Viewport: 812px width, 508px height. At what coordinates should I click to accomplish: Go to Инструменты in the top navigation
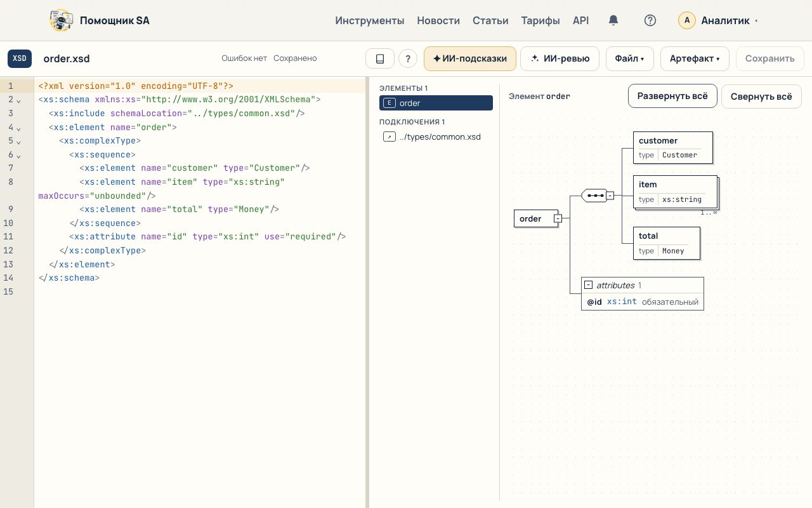coord(370,20)
